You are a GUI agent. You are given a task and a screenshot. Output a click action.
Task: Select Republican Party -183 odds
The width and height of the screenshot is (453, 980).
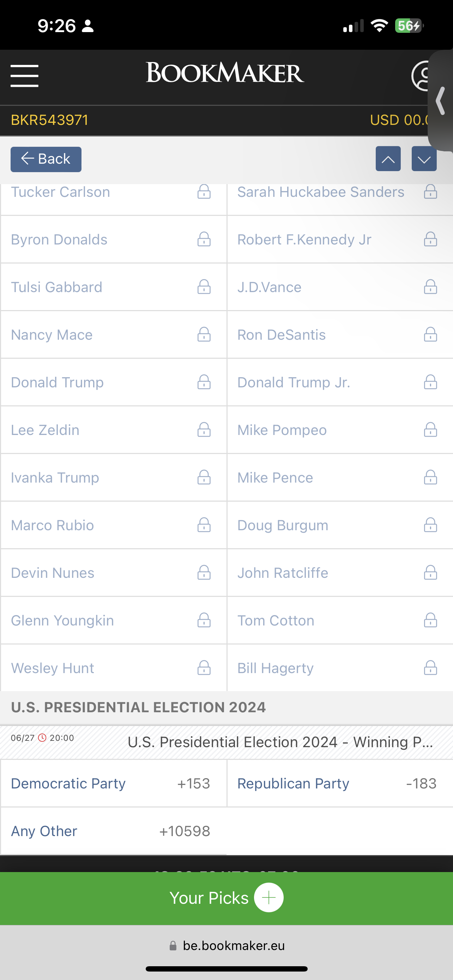[x=340, y=783]
